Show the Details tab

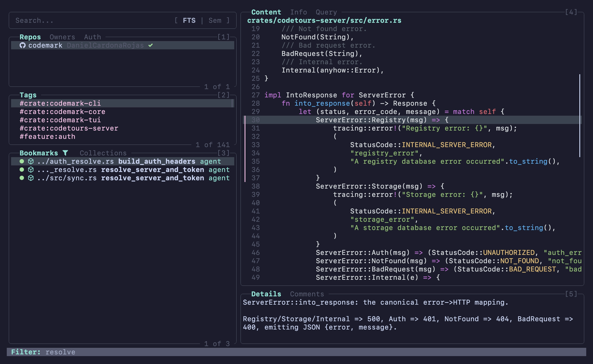(266, 294)
